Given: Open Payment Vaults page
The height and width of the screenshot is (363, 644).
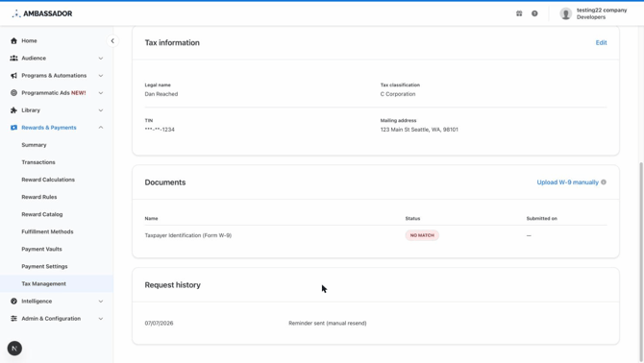Looking at the screenshot, I should pos(41,249).
